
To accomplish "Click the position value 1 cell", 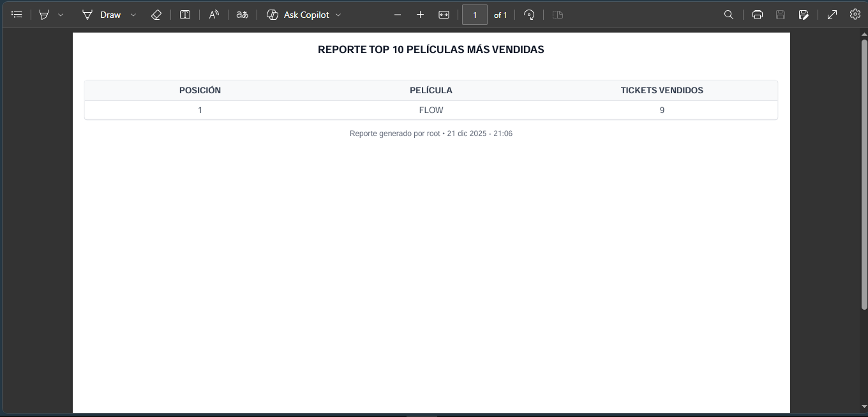I will point(200,110).
